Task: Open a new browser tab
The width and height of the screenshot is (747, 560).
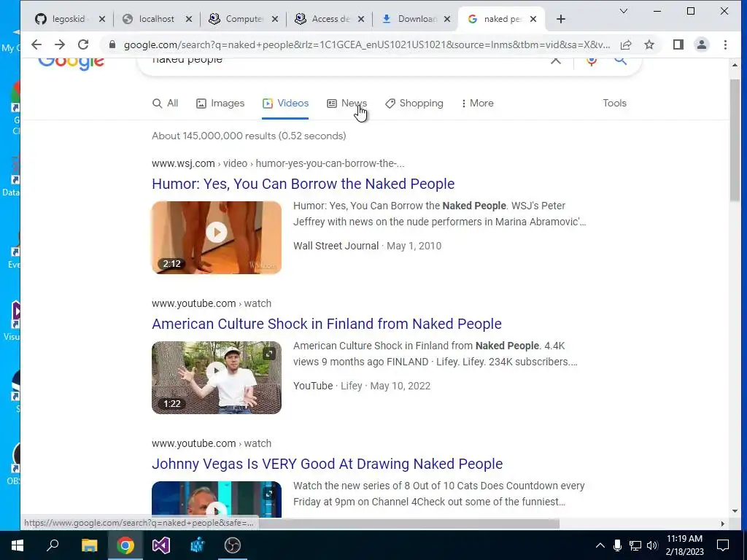Action: 561,19
